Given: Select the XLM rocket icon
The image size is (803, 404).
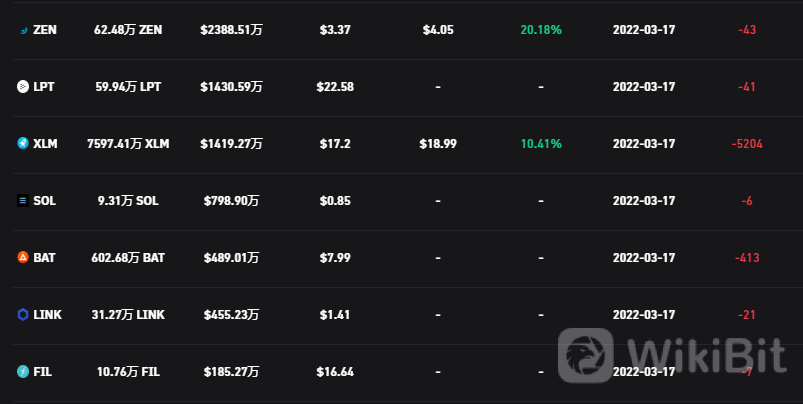Looking at the screenshot, I should pos(23,144).
